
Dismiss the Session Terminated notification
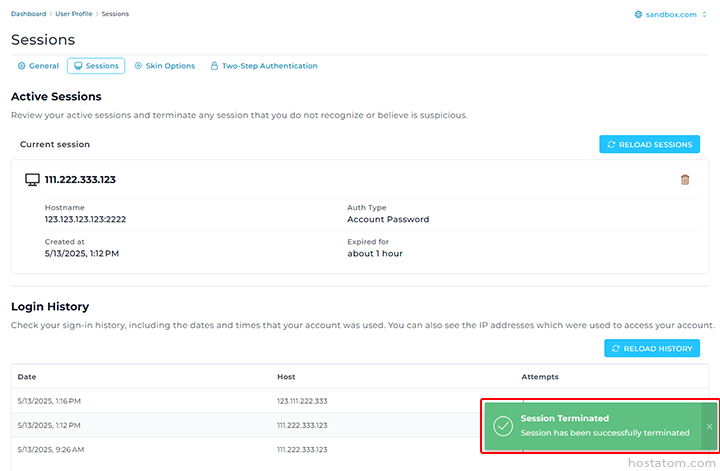pos(709,426)
